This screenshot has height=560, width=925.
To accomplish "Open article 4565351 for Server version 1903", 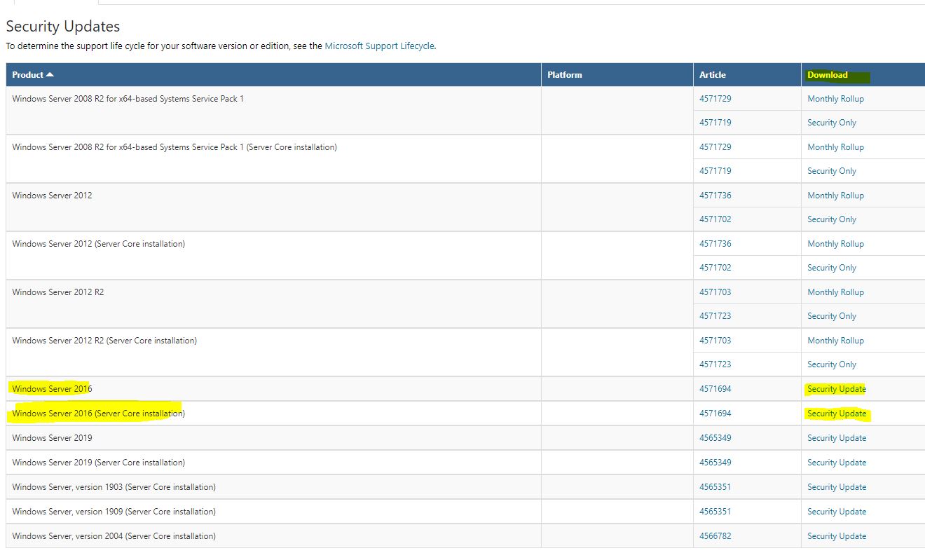I will 715,487.
